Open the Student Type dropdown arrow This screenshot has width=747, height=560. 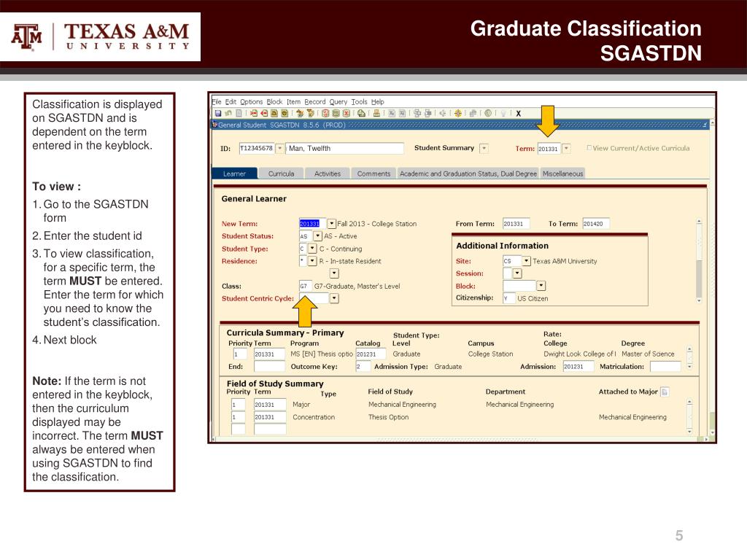coord(312,249)
